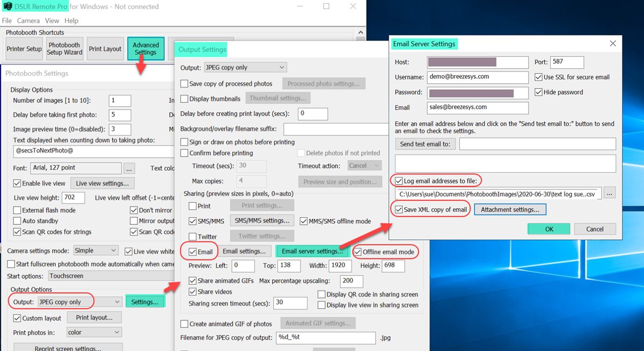Toggle Enable live view checkbox
The image size is (644, 351).
tap(18, 184)
